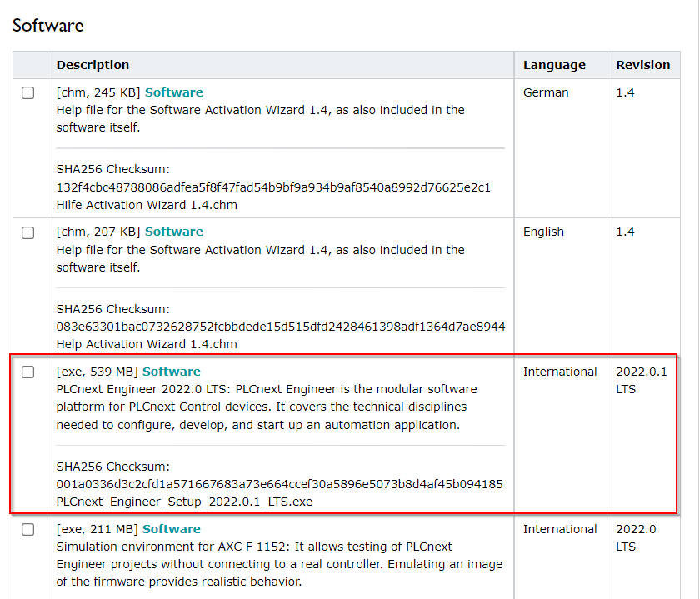Click revision 1.4 in German row
700x599 pixels.
pyautogui.click(x=625, y=92)
